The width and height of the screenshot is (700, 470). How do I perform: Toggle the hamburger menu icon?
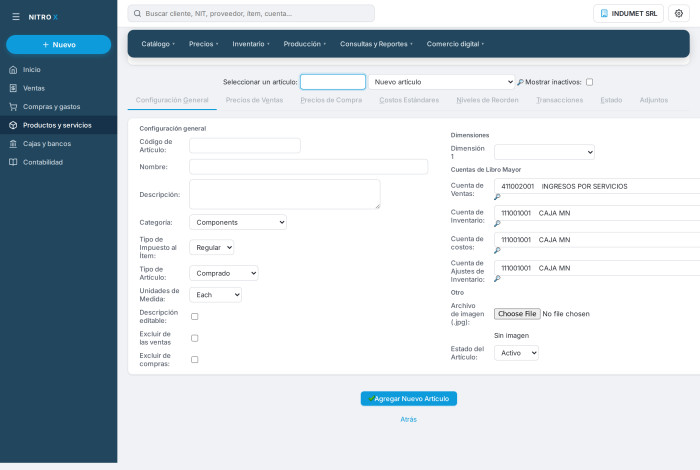[16, 17]
